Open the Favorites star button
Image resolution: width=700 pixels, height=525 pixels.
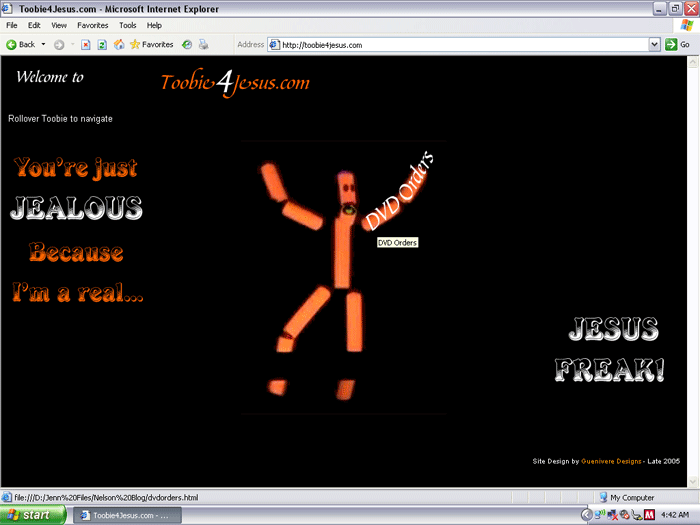click(151, 45)
